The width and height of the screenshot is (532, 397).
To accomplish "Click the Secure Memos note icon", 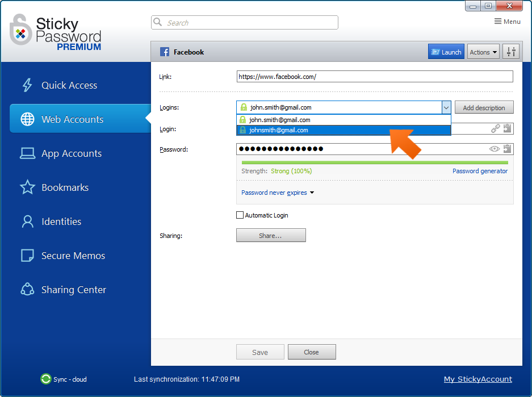I will pos(27,256).
